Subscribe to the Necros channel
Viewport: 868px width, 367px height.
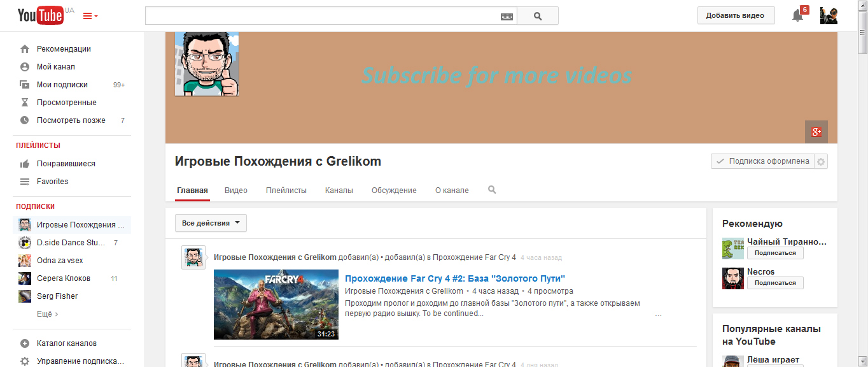(775, 283)
